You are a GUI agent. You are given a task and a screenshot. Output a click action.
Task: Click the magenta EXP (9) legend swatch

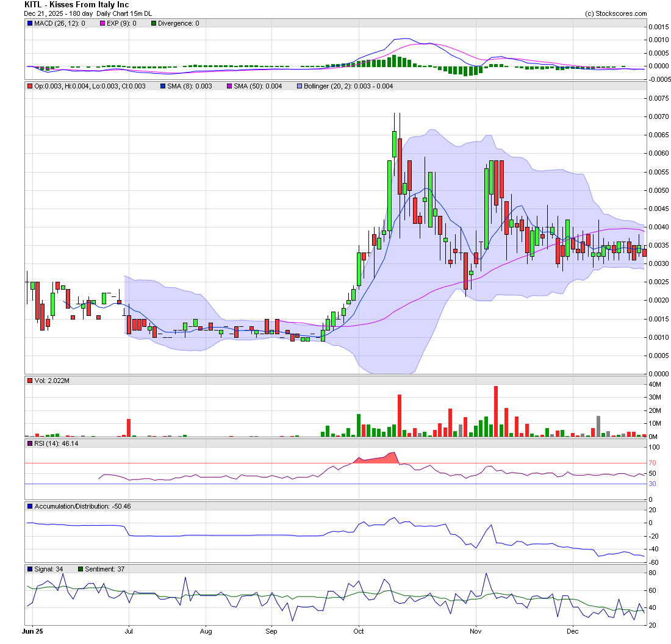pos(102,24)
